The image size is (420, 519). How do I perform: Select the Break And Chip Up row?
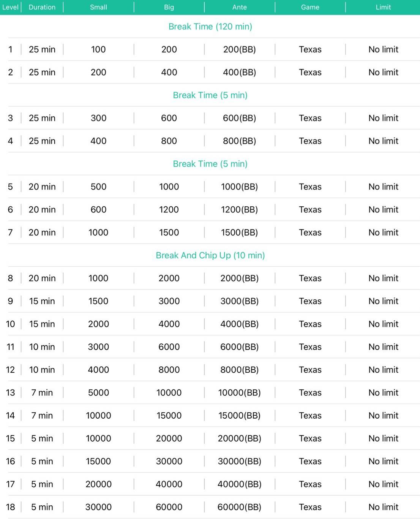pos(210,255)
